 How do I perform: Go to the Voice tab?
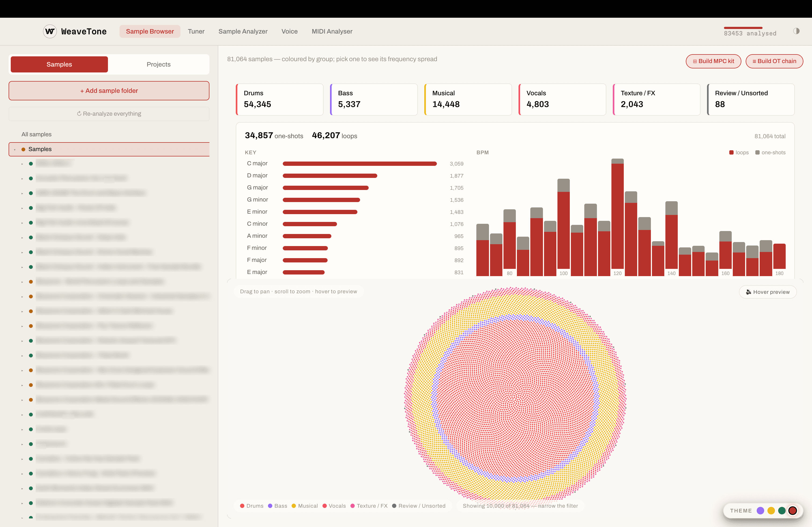289,31
